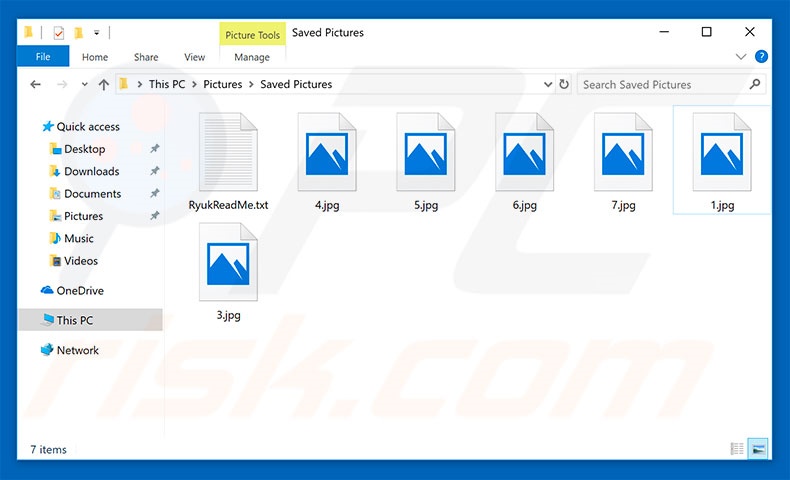The width and height of the screenshot is (790, 480).
Task: Switch to the Share ribbon tab
Action: tap(146, 57)
